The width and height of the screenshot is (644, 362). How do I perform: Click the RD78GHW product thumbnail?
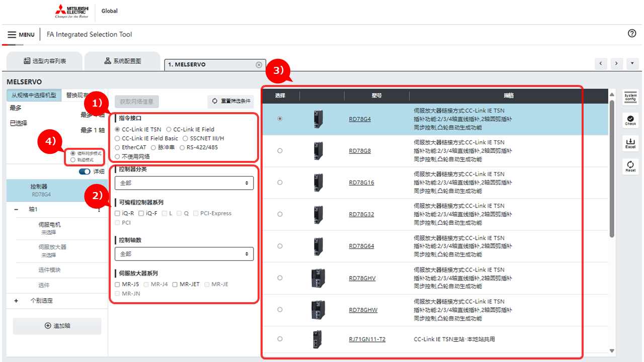(x=317, y=310)
